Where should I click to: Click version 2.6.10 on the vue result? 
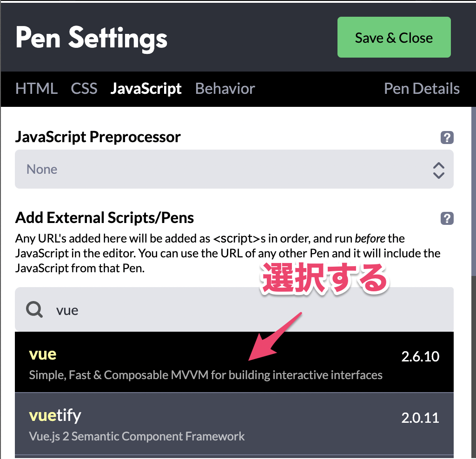(420, 356)
